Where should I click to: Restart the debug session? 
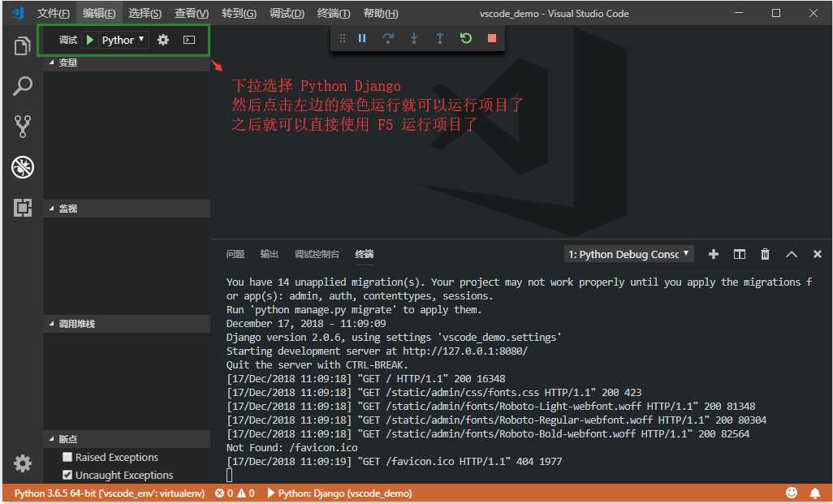coord(466,38)
